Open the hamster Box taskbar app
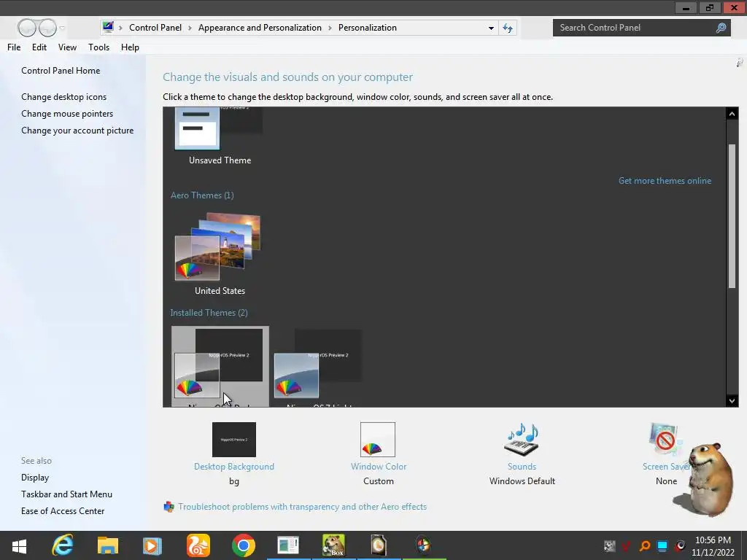The image size is (747, 560). [333, 545]
